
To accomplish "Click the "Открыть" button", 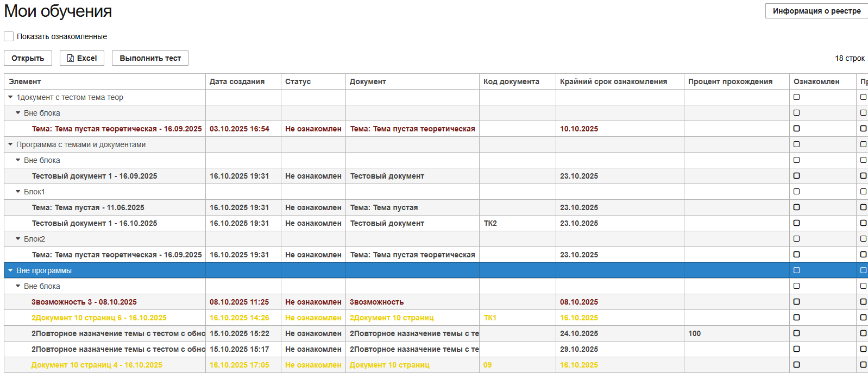I will click(28, 58).
